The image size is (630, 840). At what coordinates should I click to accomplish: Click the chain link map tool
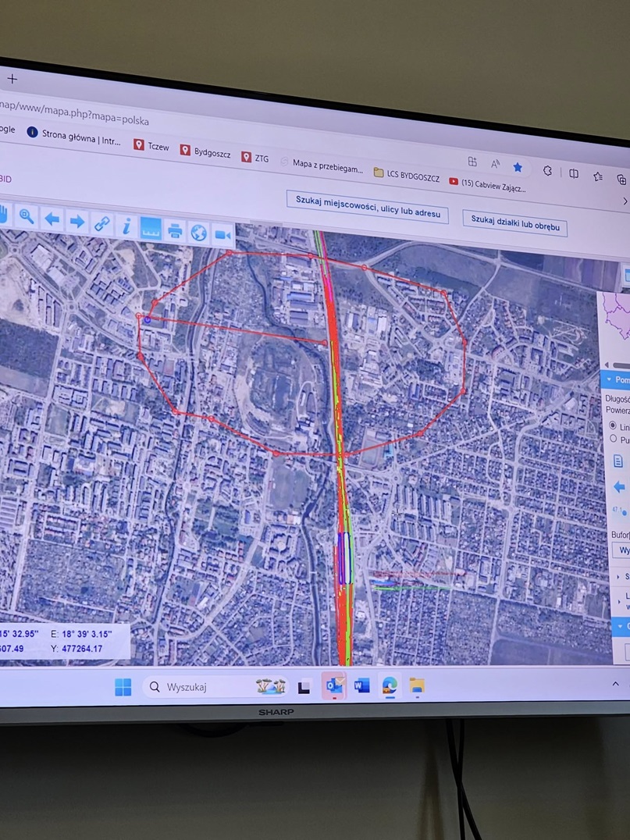(101, 223)
